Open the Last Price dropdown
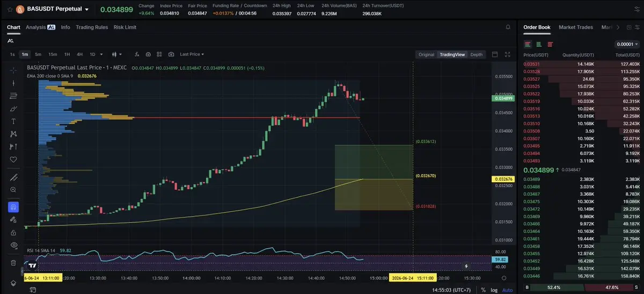The image size is (644, 294). 192,54
